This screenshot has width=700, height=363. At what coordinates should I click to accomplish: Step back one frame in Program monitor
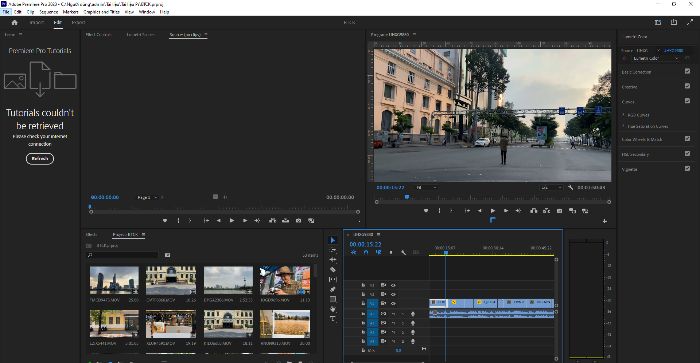pyautogui.click(x=480, y=211)
